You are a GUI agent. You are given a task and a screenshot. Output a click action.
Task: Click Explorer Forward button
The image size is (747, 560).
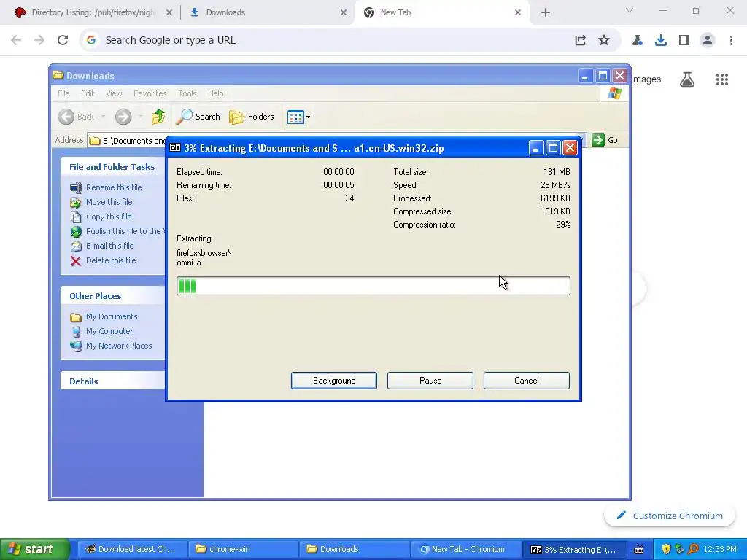click(x=123, y=117)
